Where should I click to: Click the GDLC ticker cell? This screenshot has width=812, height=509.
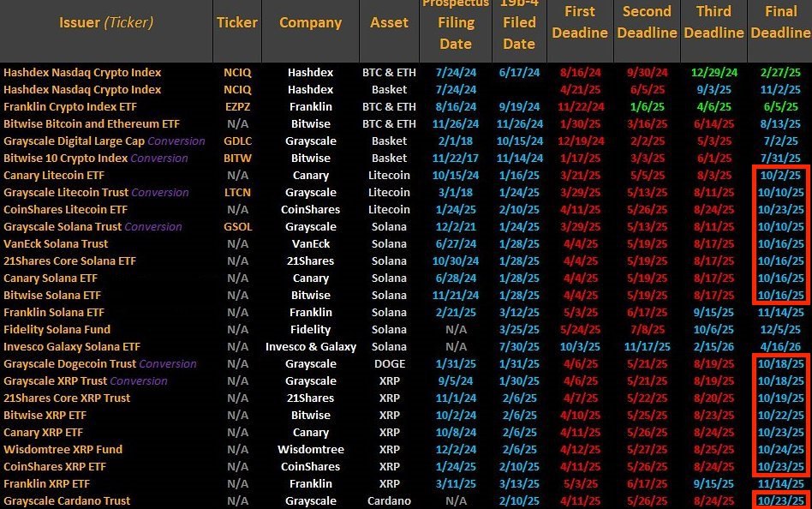(237, 141)
